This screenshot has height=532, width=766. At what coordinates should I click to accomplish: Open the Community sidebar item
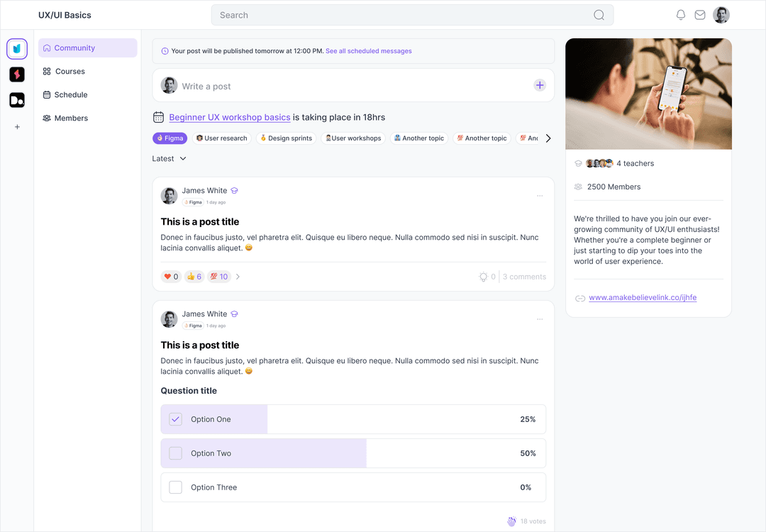(88, 48)
